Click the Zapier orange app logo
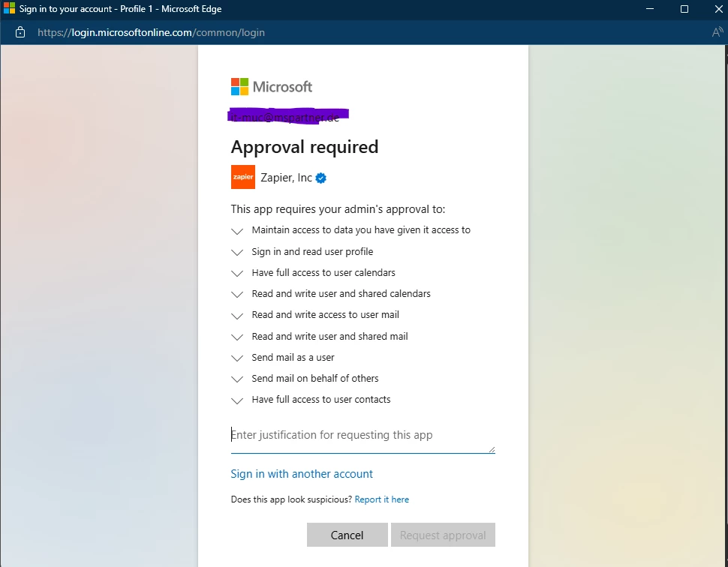Image resolution: width=728 pixels, height=567 pixels. tap(243, 177)
